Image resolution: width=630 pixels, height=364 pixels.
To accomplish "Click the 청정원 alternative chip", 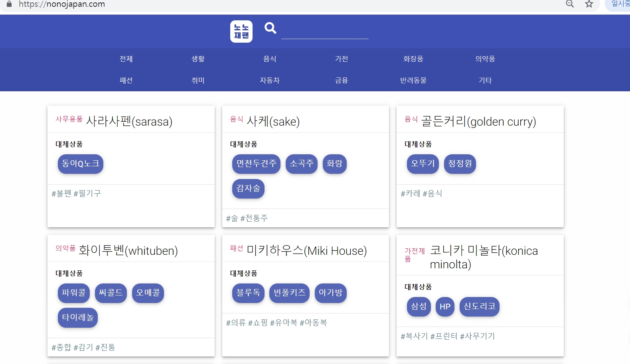I will 460,164.
